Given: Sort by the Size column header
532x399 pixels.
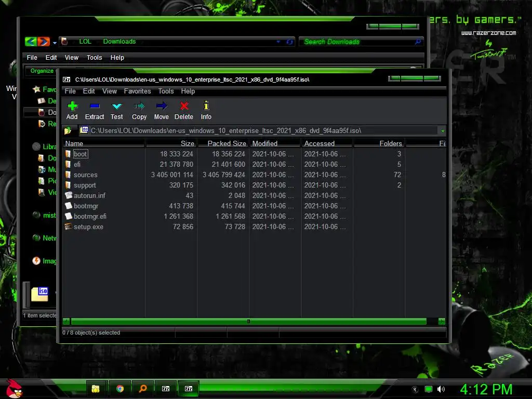Looking at the screenshot, I should coord(171,143).
